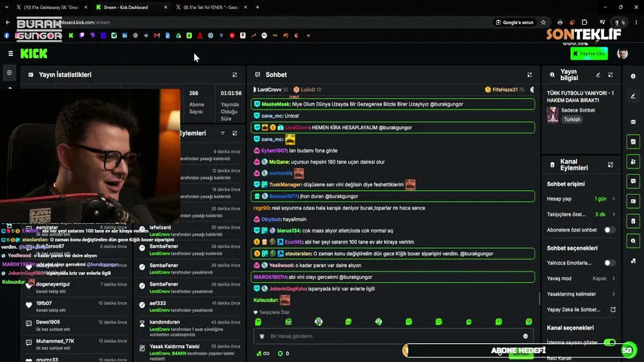Click the Turkish language tag

[x=572, y=119]
